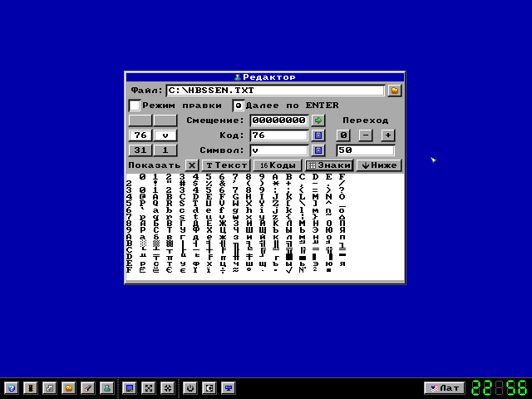Toggle the Далее по ENTER option

click(x=239, y=106)
